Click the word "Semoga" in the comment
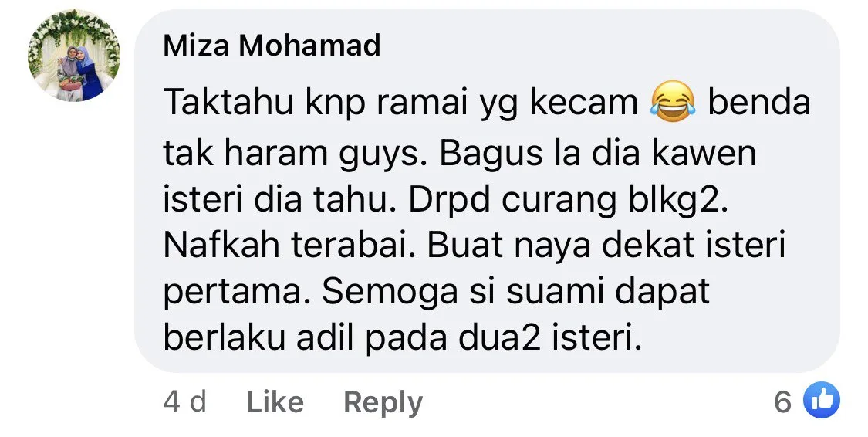The image size is (868, 437). 390,293
